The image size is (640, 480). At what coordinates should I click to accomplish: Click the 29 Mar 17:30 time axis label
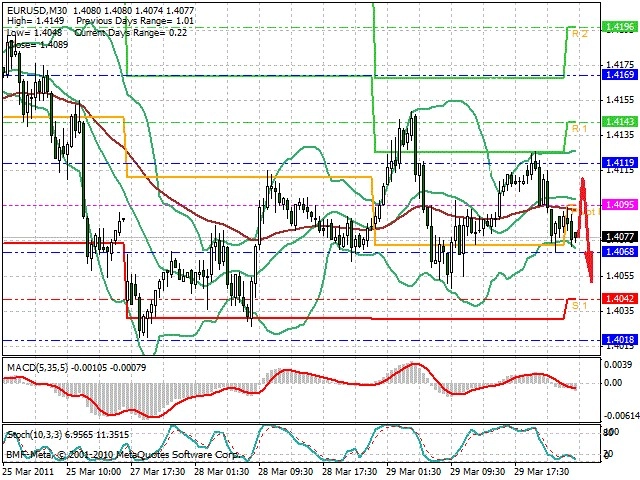coord(542,471)
